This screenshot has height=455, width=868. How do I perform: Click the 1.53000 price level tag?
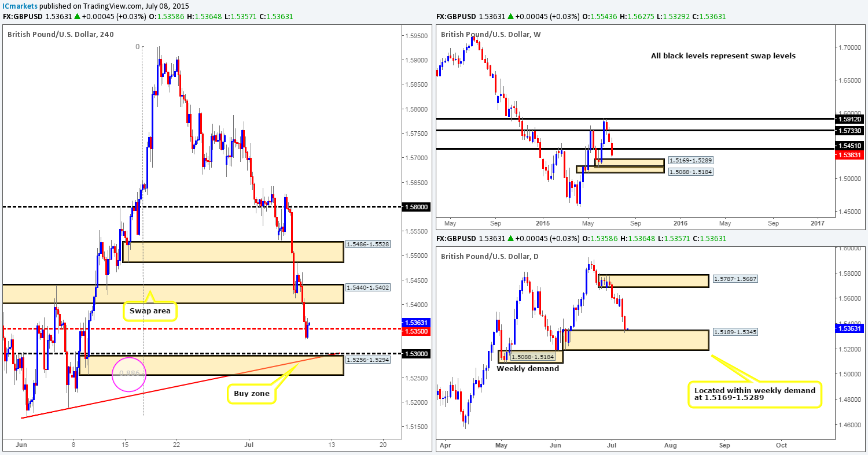click(x=417, y=353)
